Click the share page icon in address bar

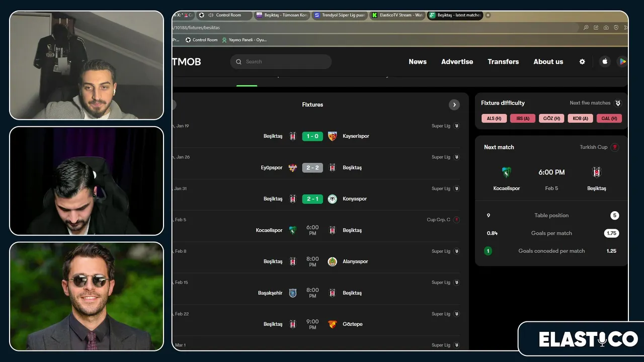pos(596,28)
